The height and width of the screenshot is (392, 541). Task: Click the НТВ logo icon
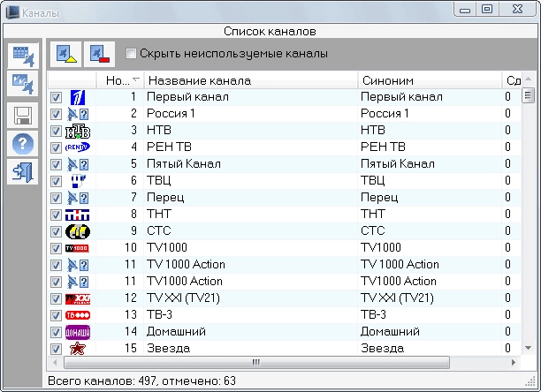[x=78, y=131]
